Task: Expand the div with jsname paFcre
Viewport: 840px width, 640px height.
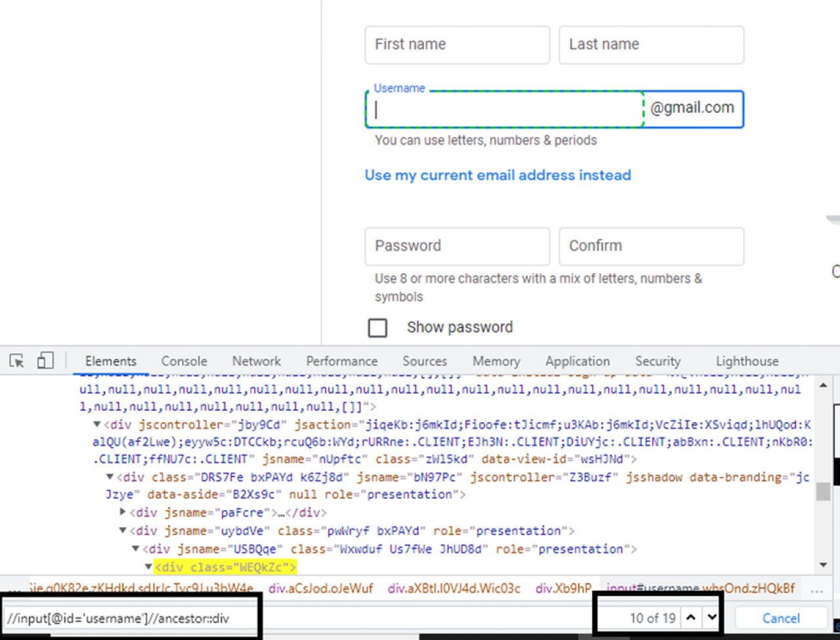Action: coord(123,512)
